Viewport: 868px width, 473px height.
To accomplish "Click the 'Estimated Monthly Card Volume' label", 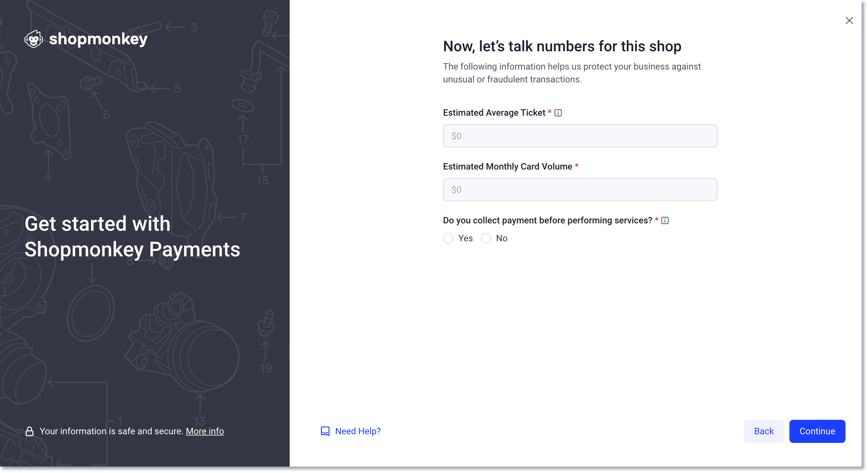I will (x=507, y=167).
